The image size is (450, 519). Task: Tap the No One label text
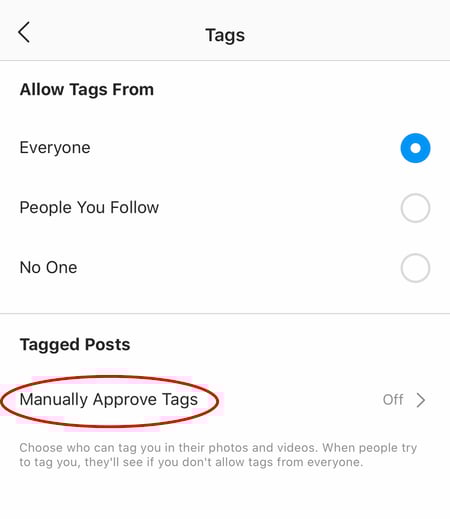(49, 267)
